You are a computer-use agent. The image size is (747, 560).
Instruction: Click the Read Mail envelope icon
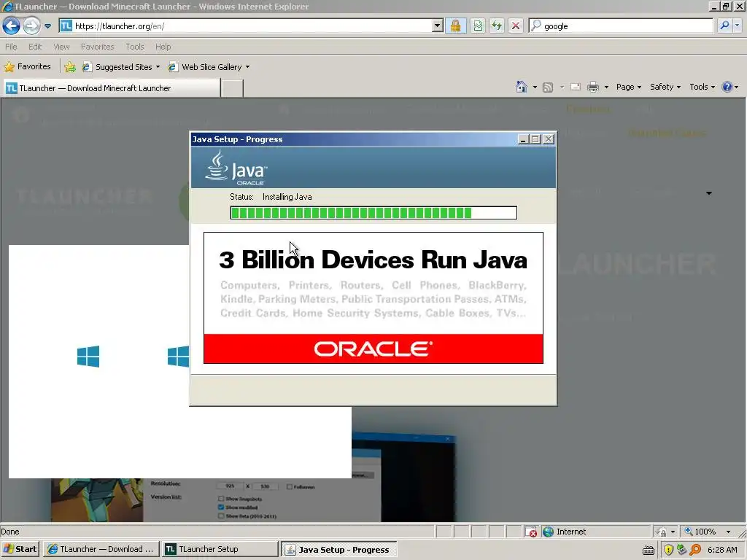point(576,87)
